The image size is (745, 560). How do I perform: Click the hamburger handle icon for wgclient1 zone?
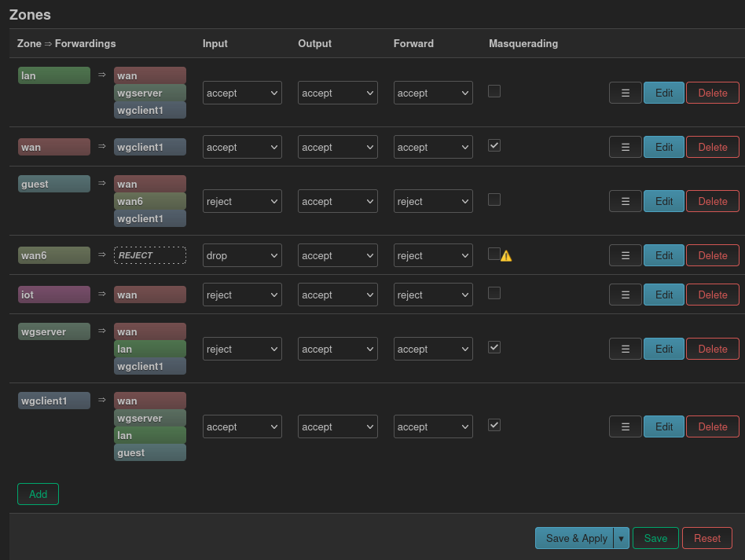pyautogui.click(x=626, y=427)
